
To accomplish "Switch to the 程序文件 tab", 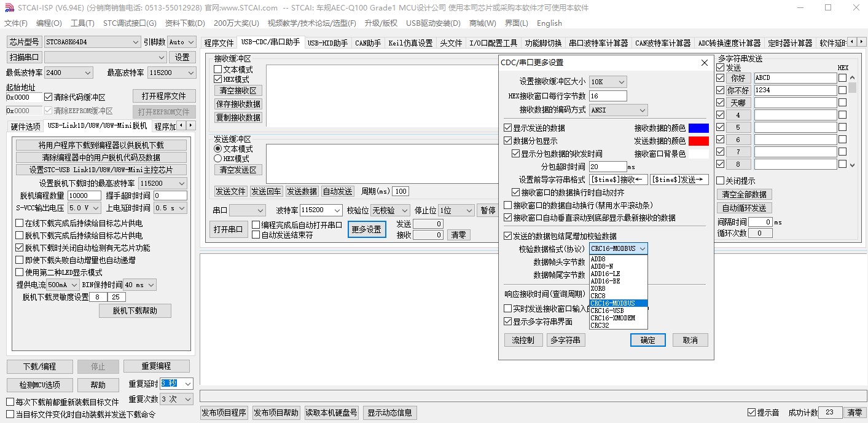I will click(x=219, y=43).
